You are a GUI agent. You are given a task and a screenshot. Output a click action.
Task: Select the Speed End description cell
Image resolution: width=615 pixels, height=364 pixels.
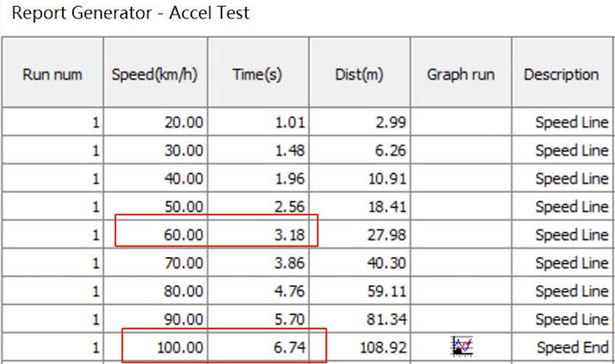point(563,347)
